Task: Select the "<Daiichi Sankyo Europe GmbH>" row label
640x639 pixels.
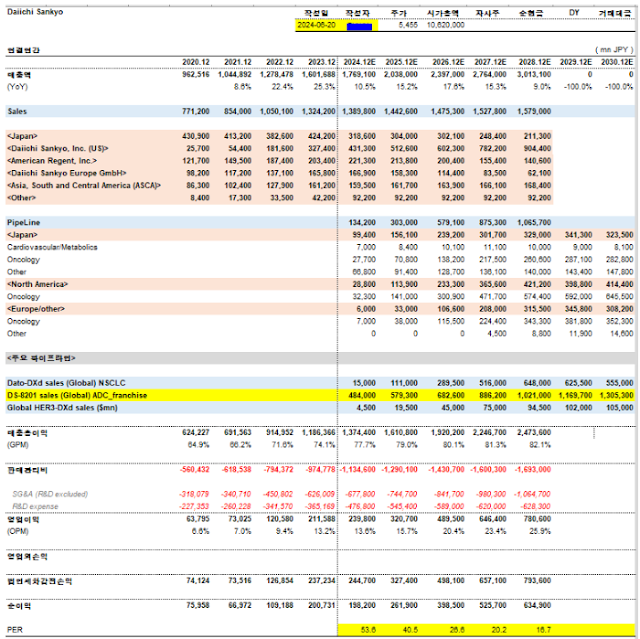Action: (67, 173)
